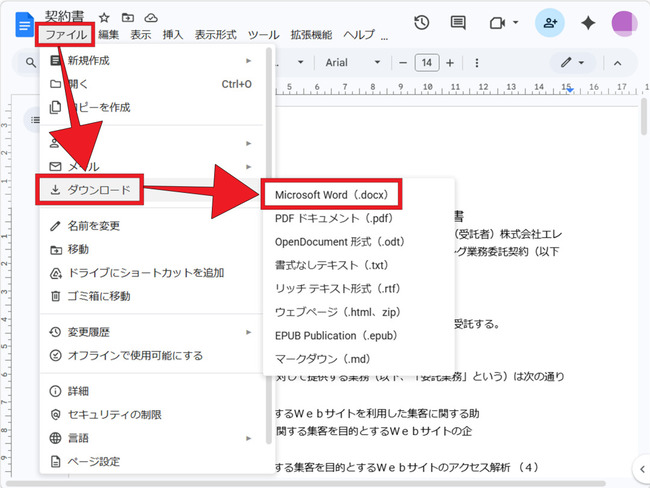Download as リッチ テキスト形式 (.rtf)

[359, 289]
